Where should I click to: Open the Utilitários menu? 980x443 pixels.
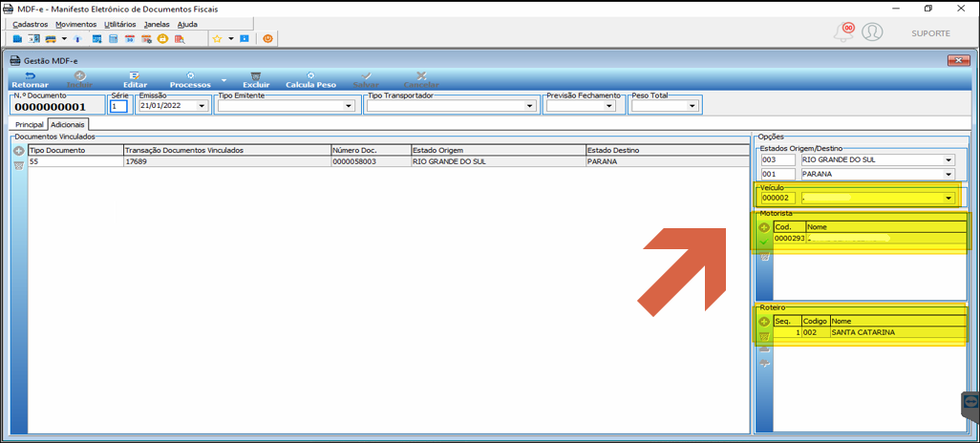[x=120, y=25]
